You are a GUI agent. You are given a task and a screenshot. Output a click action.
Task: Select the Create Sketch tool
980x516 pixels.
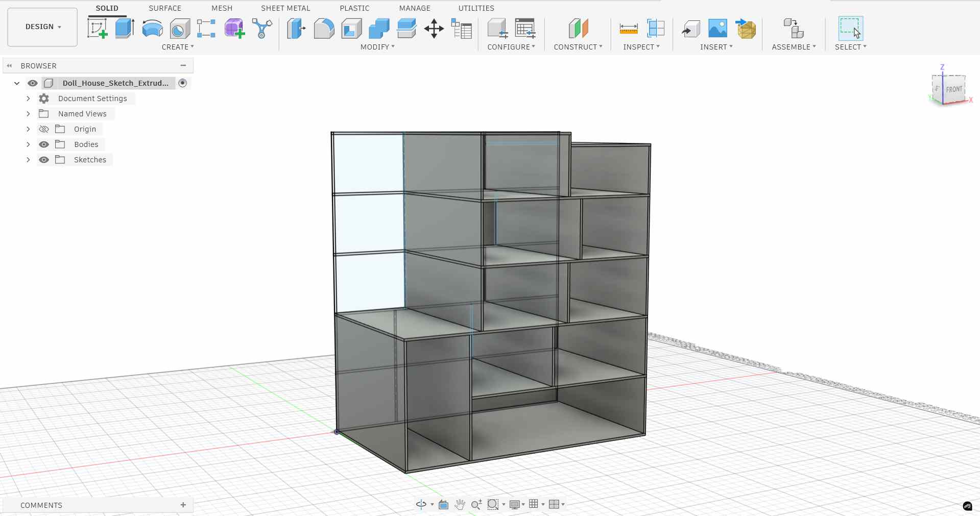[98, 29]
